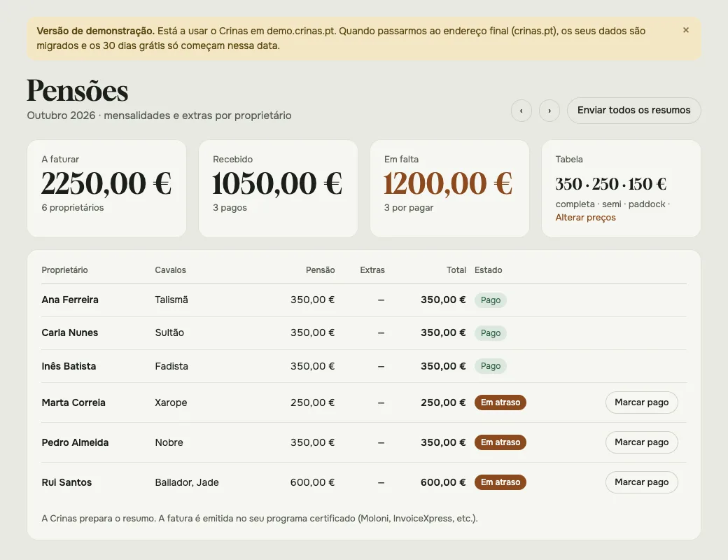Click Enviar todos os resumos button
The width and height of the screenshot is (728, 560).
633,111
